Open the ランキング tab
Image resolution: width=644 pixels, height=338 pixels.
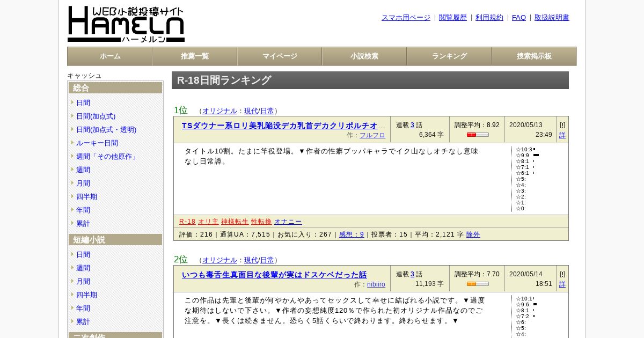[449, 56]
